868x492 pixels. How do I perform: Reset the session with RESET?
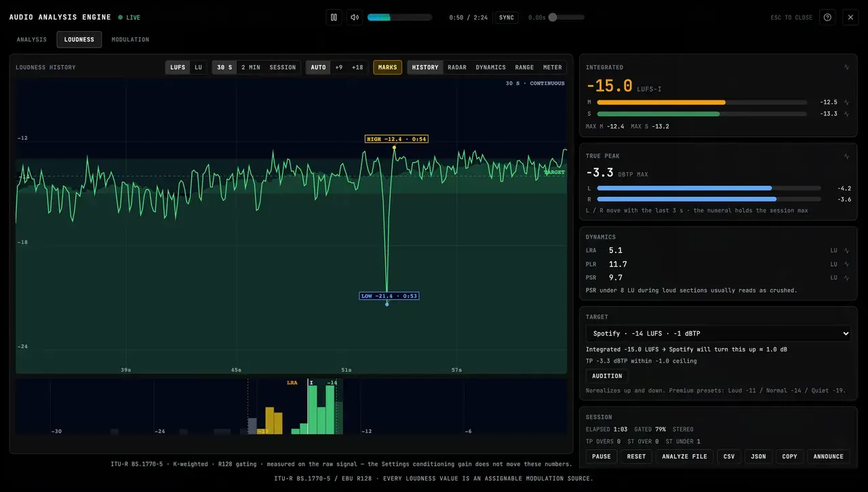click(x=636, y=457)
